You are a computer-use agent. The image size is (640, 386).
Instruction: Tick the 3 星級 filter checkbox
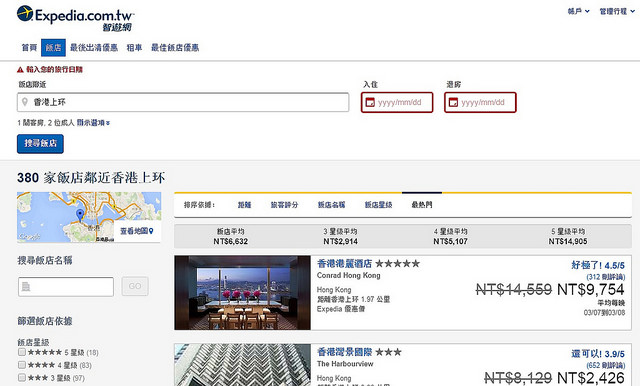[22, 377]
